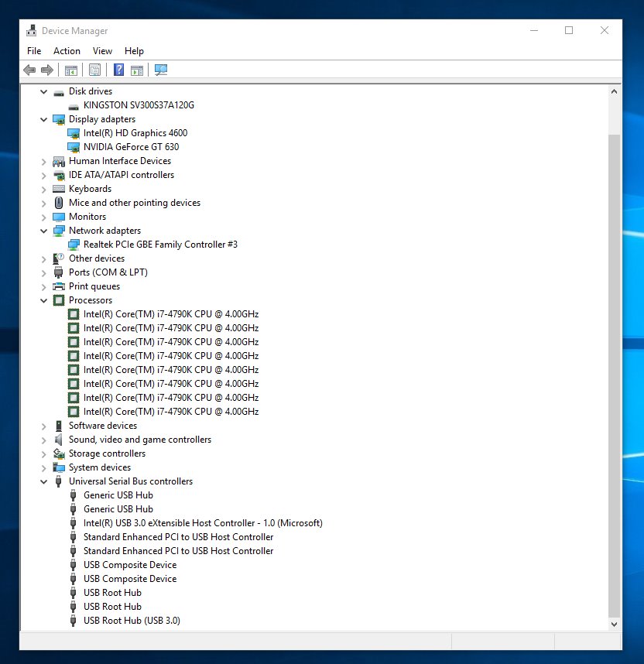Image resolution: width=644 pixels, height=664 pixels.
Task: Open the Action menu
Action: tap(67, 51)
